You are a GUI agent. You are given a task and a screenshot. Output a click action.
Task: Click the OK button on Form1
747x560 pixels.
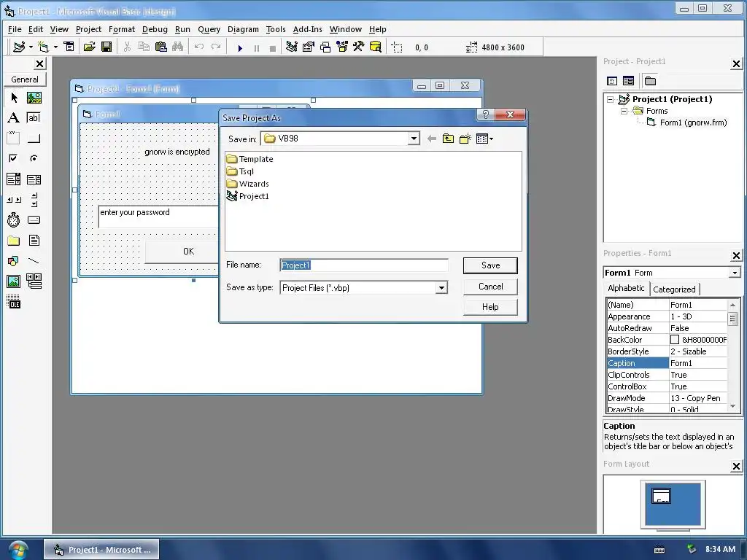click(182, 252)
